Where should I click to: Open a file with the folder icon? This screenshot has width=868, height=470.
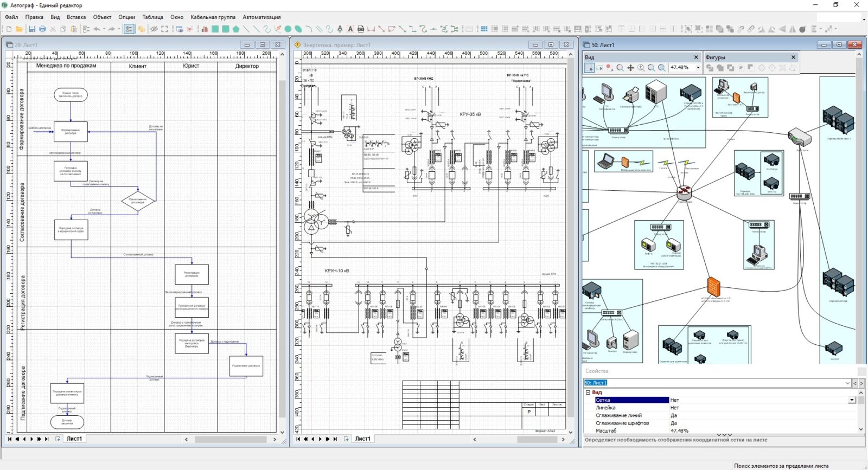tap(19, 29)
